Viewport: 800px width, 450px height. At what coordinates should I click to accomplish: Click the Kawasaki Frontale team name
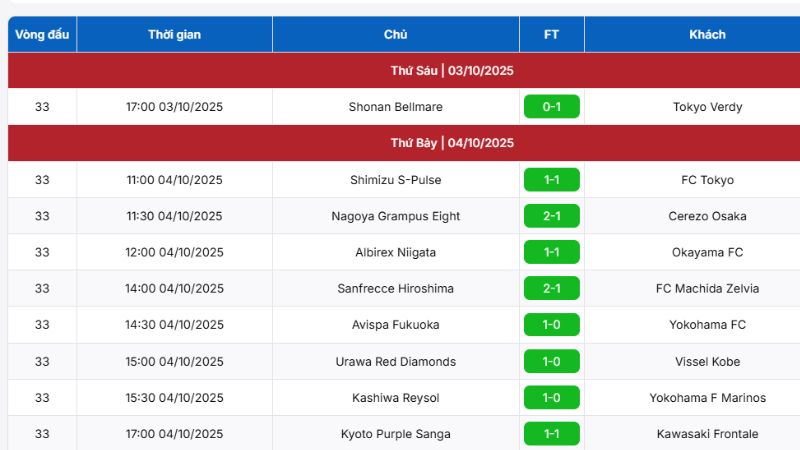707,434
